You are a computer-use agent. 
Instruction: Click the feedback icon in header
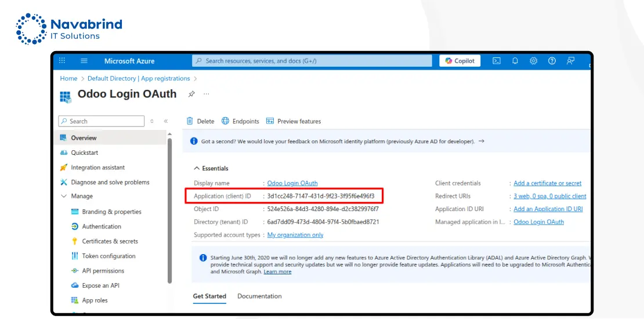571,61
